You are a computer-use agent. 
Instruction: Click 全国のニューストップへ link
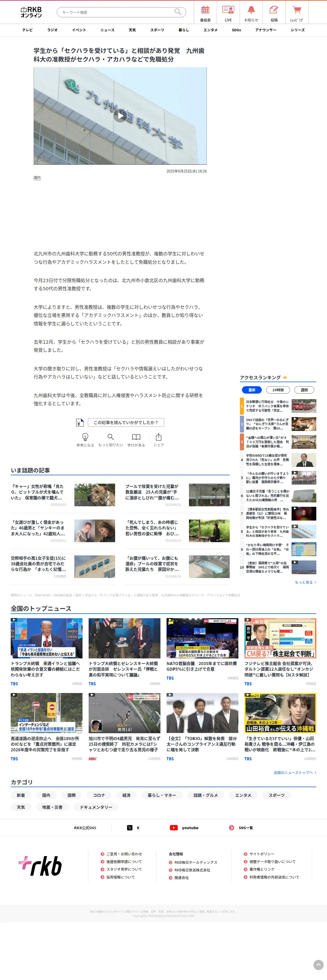295,772
